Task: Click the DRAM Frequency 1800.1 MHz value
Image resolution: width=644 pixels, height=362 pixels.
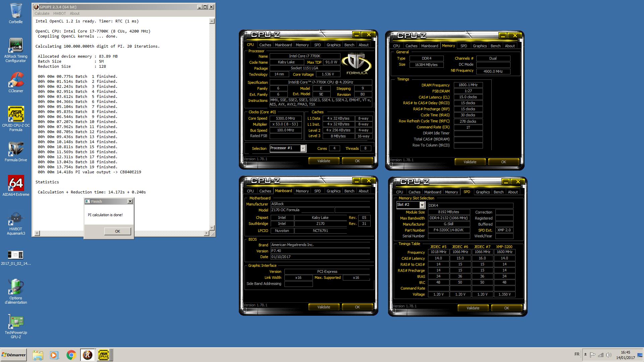Action: pos(468,85)
